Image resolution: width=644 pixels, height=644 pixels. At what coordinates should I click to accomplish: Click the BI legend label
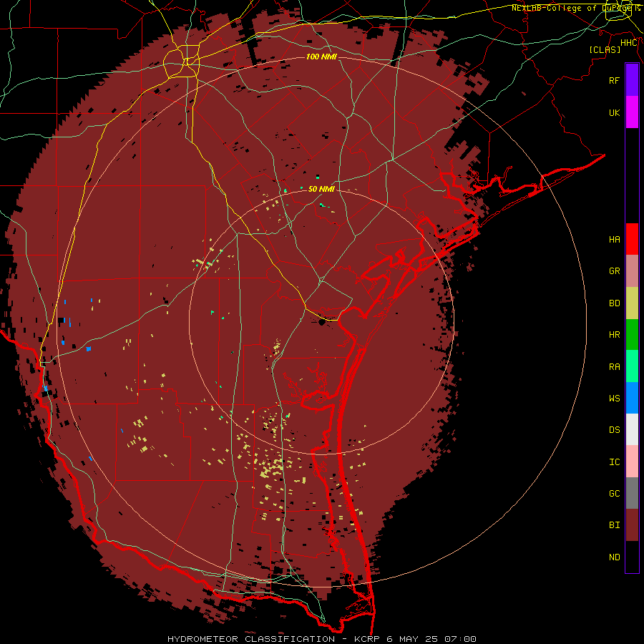pos(615,525)
